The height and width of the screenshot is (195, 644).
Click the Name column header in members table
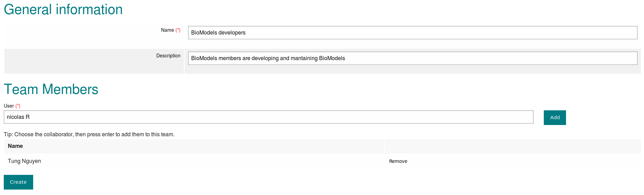pyautogui.click(x=15, y=146)
